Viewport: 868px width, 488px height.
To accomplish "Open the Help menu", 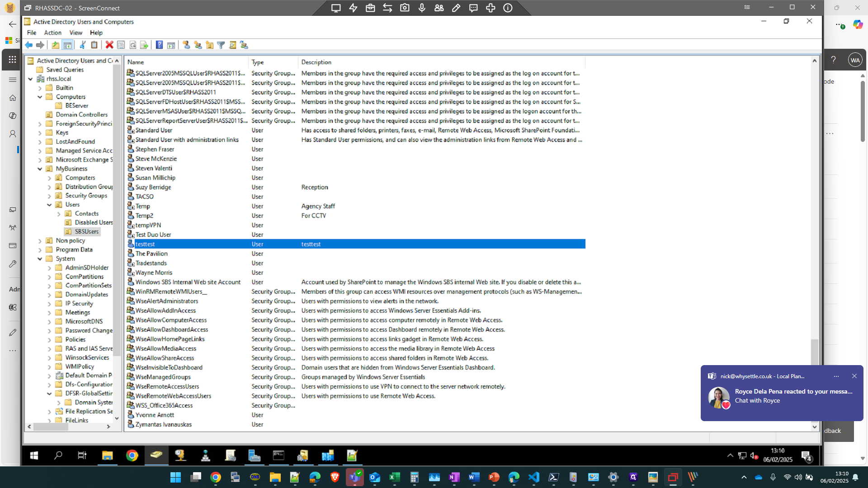I will [96, 33].
